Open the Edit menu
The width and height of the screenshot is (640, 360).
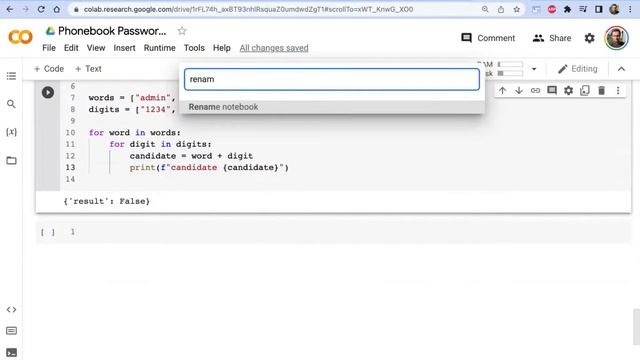click(x=71, y=48)
